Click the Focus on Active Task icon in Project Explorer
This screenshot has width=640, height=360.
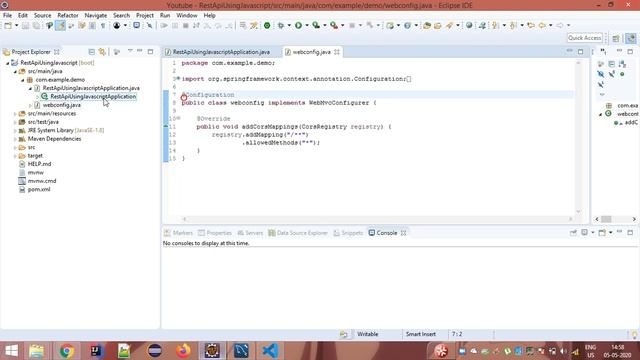[x=117, y=52]
